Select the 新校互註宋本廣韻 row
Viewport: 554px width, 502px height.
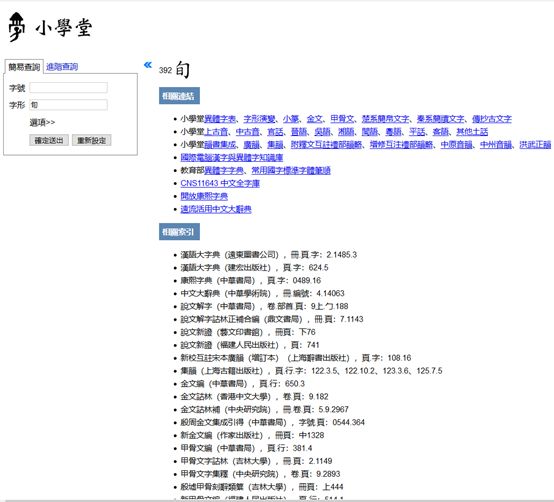pyautogui.click(x=296, y=358)
